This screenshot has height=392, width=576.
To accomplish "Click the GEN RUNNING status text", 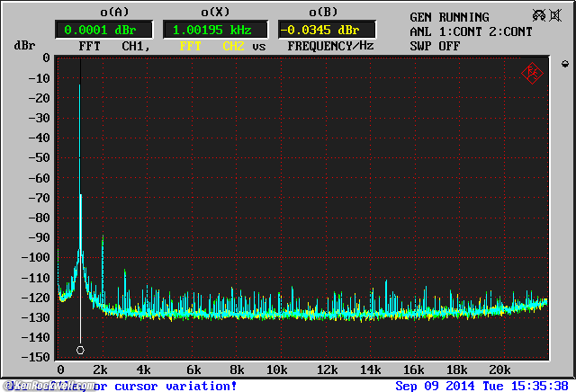I will tap(449, 17).
